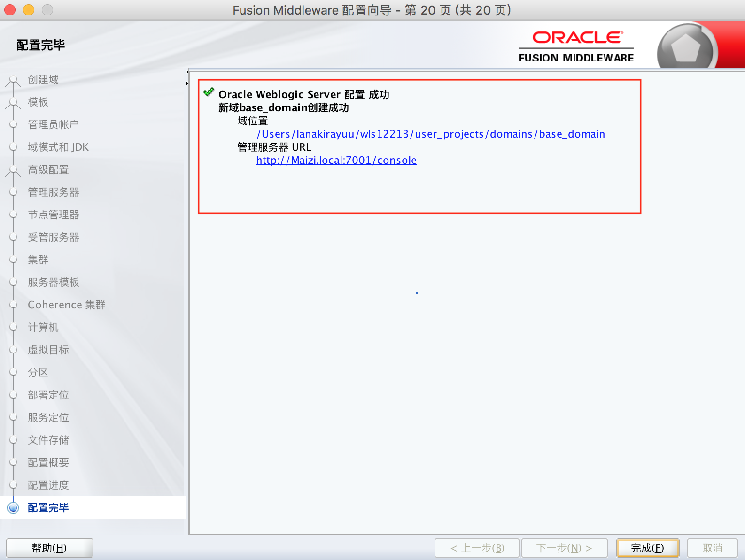Minimize the wizard with the yellow window button
This screenshot has height=560, width=745.
(x=29, y=10)
